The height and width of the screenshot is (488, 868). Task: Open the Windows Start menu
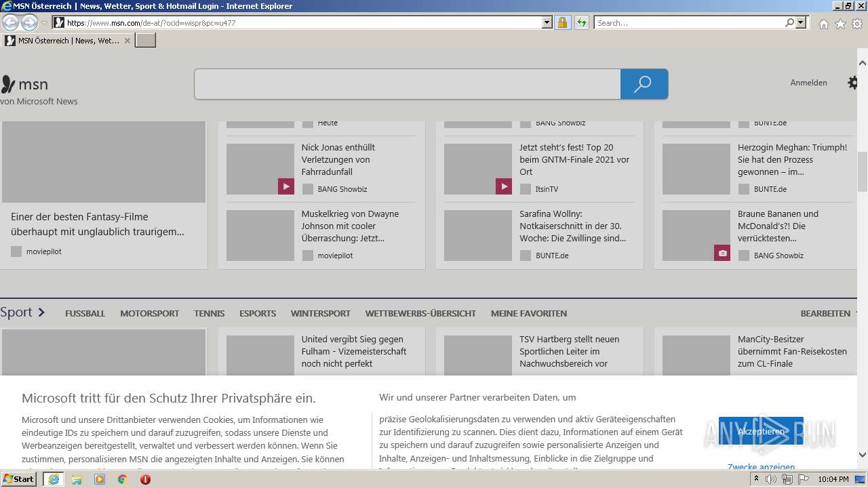pyautogui.click(x=19, y=479)
